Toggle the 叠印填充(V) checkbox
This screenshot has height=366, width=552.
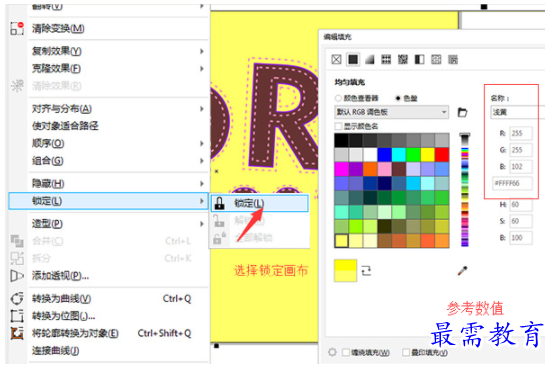tap(406, 352)
